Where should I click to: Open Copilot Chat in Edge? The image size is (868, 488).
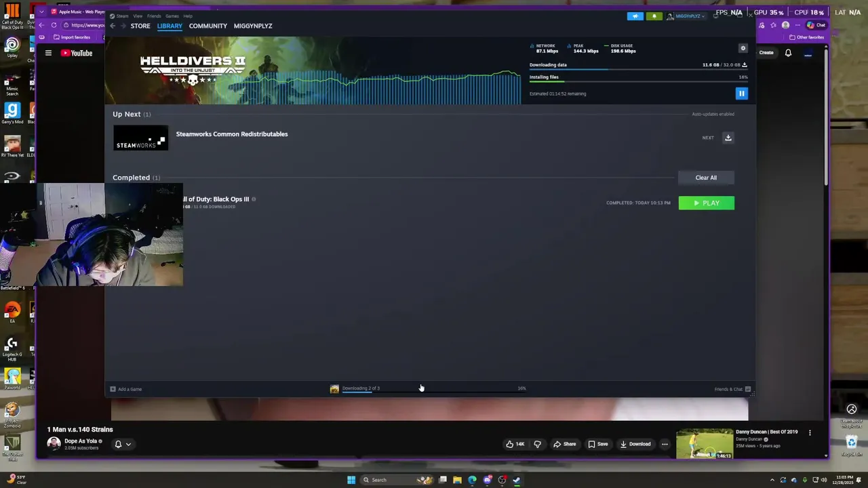816,25
